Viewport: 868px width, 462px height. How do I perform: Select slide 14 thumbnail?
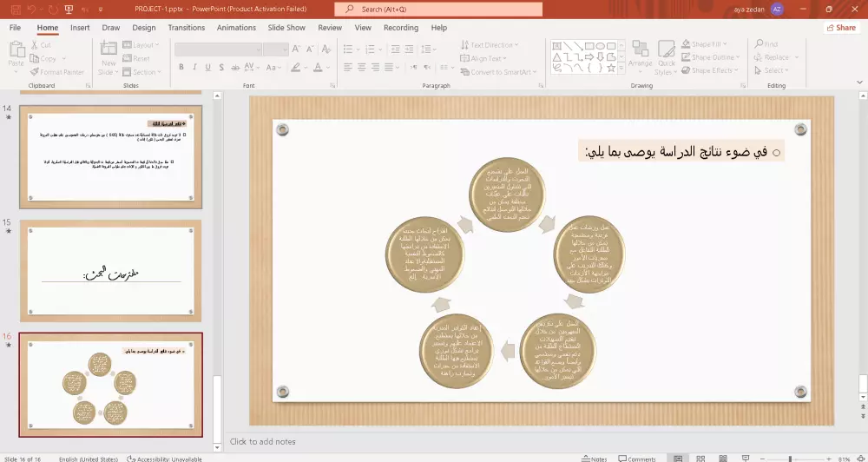click(x=111, y=157)
